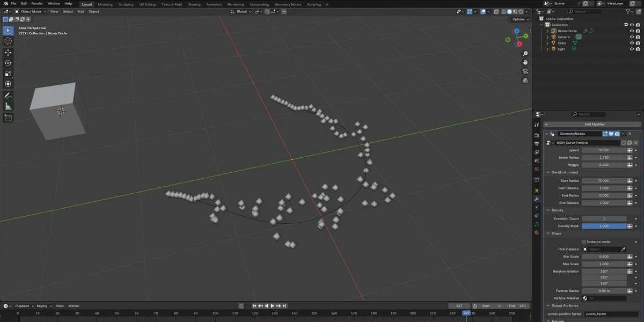Adjust the Density Mask slider
This screenshot has height=322, width=644.
[605, 226]
